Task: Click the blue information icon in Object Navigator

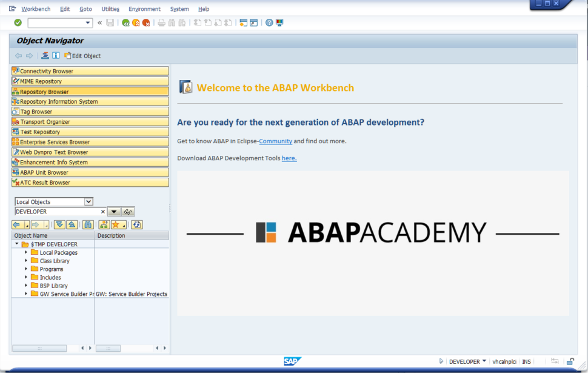Action: point(56,56)
